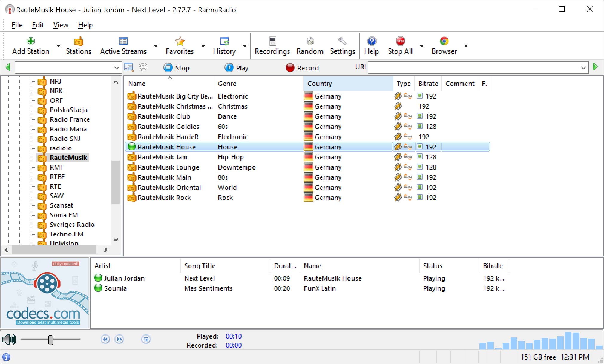This screenshot has width=604, height=364.
Task: Open Recordings from the toolbar
Action: coord(272,41)
